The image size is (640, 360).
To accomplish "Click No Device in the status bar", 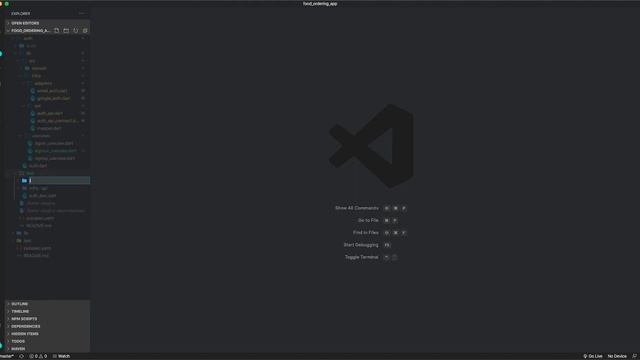I will 617,356.
